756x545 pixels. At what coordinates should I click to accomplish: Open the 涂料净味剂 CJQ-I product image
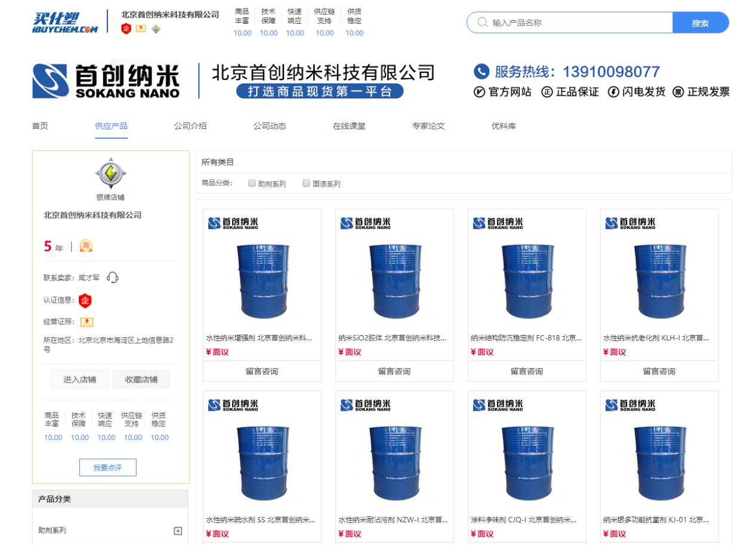coord(527,452)
